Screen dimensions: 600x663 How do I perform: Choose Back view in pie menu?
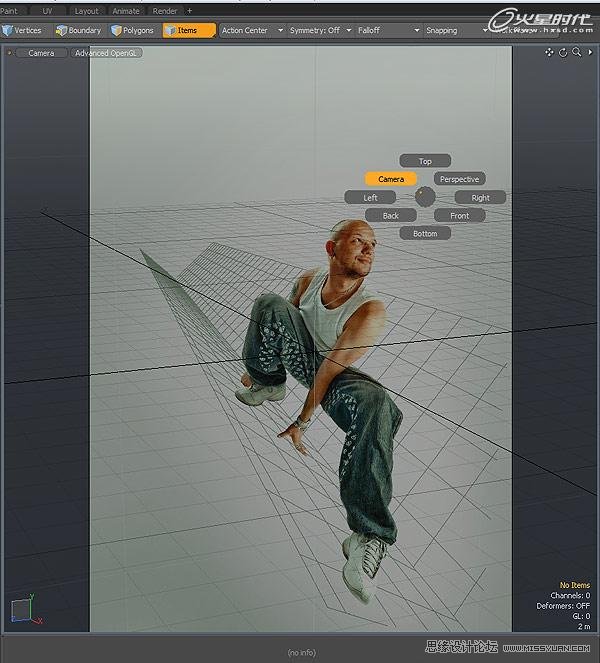pyautogui.click(x=391, y=216)
